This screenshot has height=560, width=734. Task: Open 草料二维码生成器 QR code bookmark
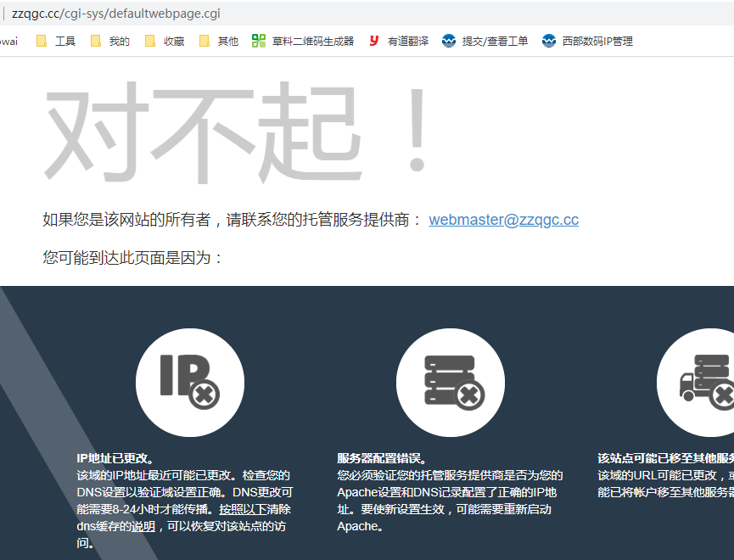[304, 41]
